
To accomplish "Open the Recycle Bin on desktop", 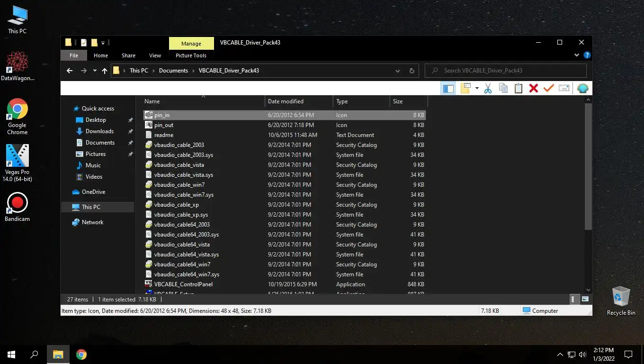I will pos(621,301).
